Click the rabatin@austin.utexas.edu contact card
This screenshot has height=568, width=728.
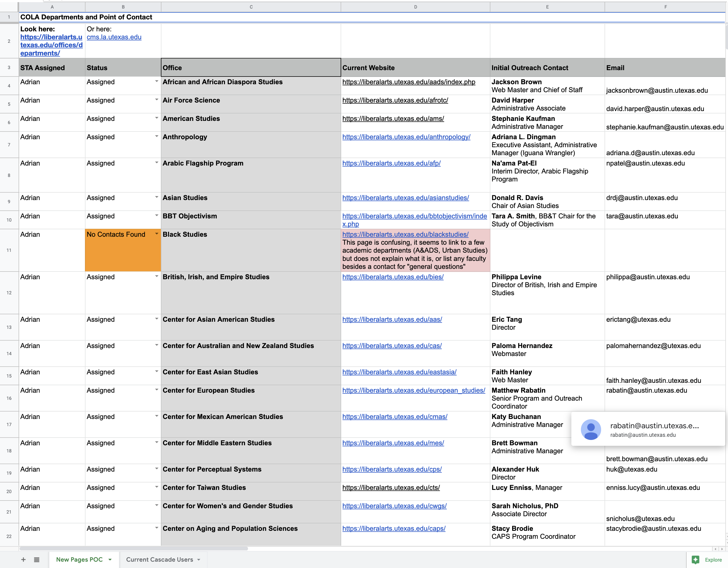(x=648, y=429)
